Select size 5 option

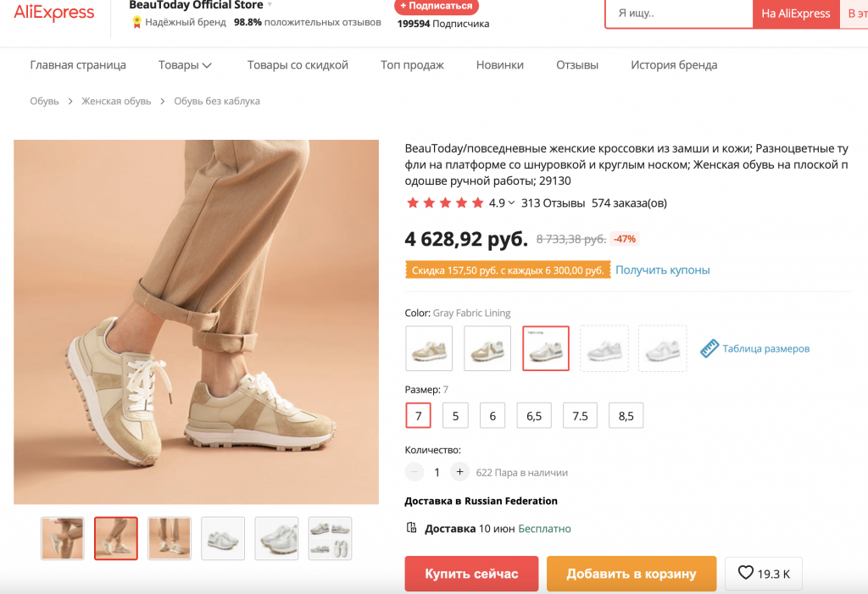(455, 416)
